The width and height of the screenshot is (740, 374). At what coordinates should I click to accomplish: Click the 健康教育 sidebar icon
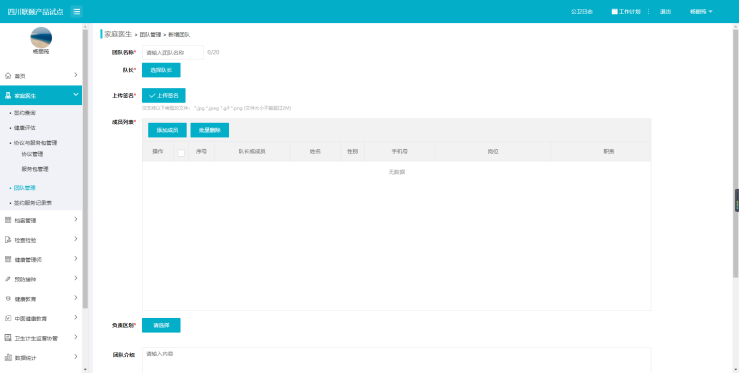tap(8, 298)
